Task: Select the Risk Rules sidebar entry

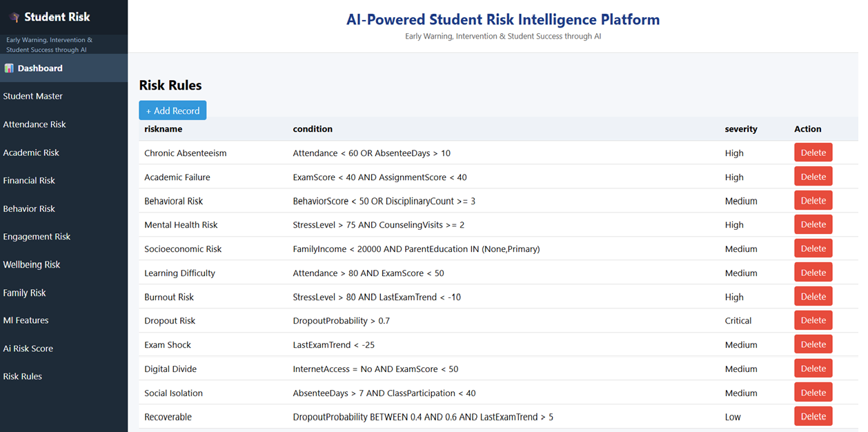Action: point(23,376)
